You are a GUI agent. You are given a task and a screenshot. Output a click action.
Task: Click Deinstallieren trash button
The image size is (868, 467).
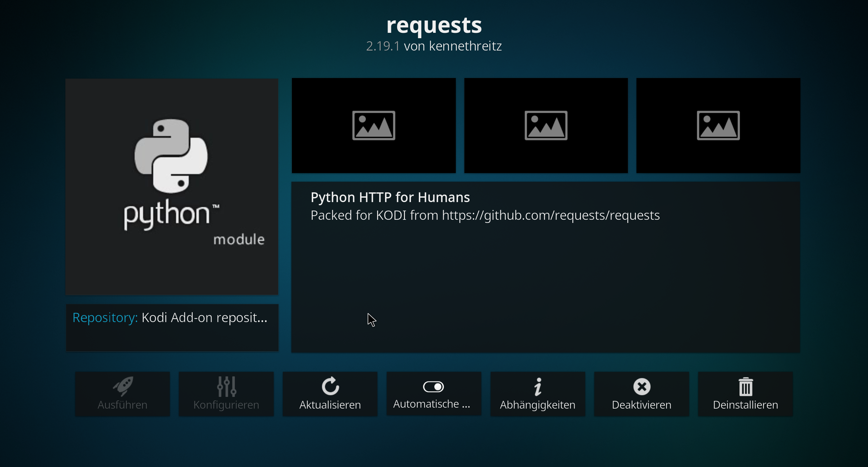click(745, 393)
